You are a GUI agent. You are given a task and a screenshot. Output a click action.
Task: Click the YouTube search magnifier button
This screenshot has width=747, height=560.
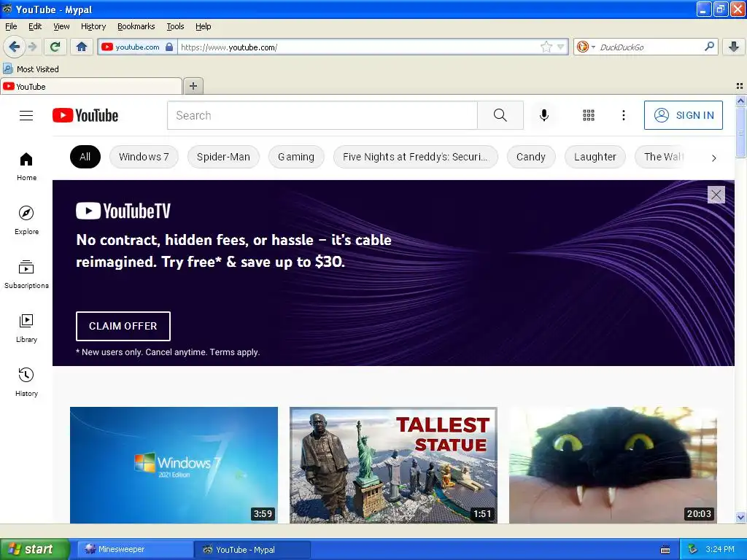[x=500, y=115]
